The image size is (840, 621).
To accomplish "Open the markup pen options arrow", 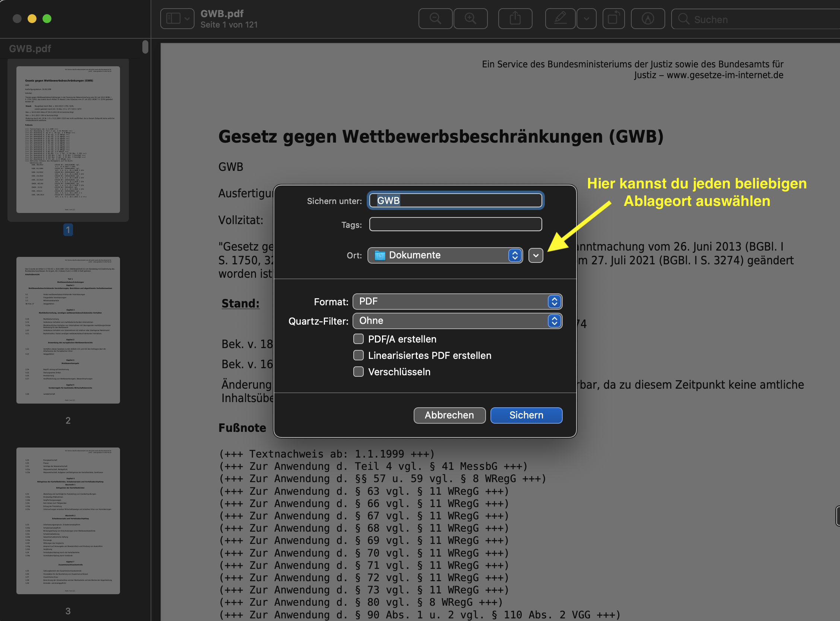I will 586,18.
